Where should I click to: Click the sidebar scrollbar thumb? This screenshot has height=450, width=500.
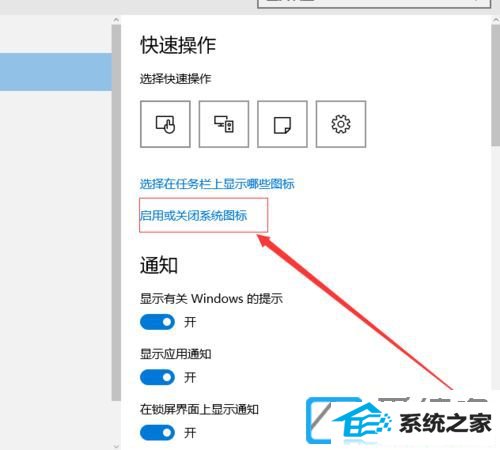(116, 213)
